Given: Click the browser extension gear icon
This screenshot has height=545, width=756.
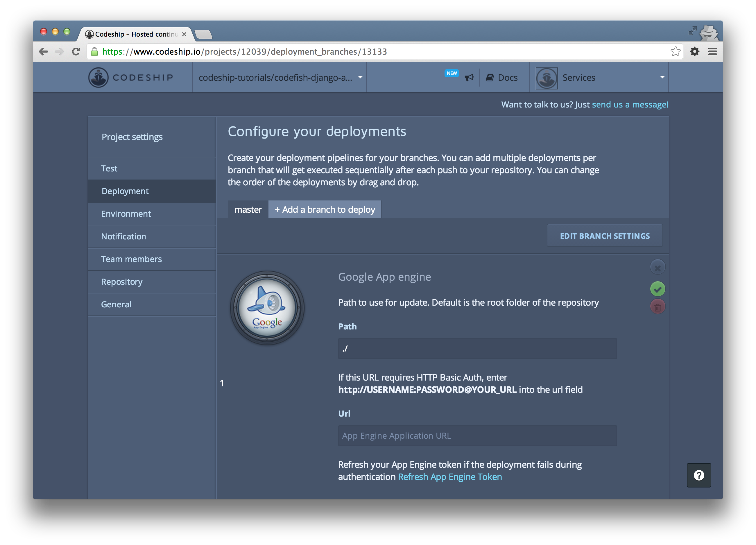Looking at the screenshot, I should click(x=694, y=52).
